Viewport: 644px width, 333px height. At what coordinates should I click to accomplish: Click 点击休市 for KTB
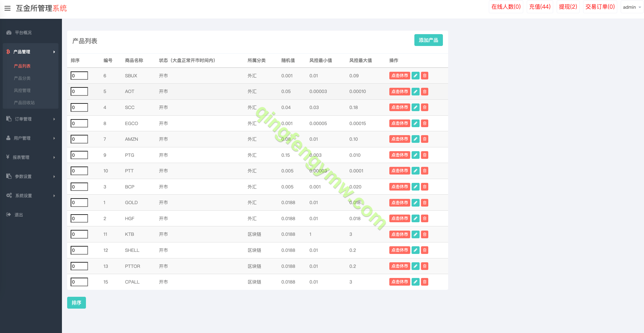400,234
